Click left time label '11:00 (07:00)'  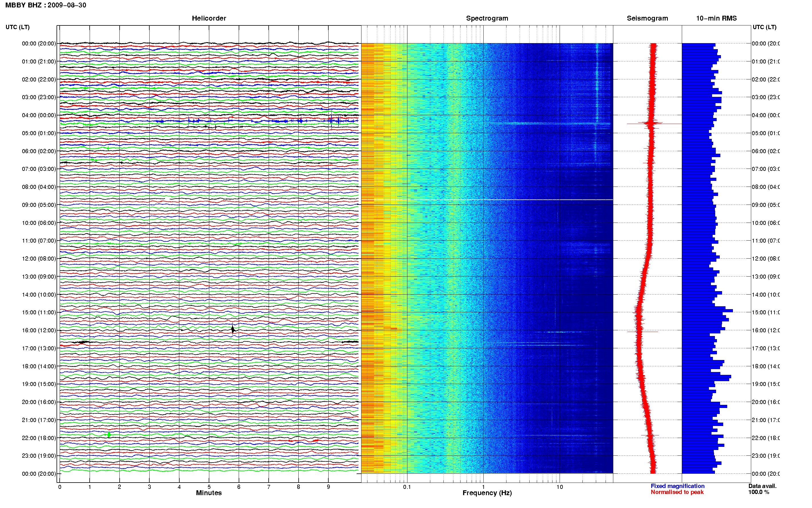point(39,241)
